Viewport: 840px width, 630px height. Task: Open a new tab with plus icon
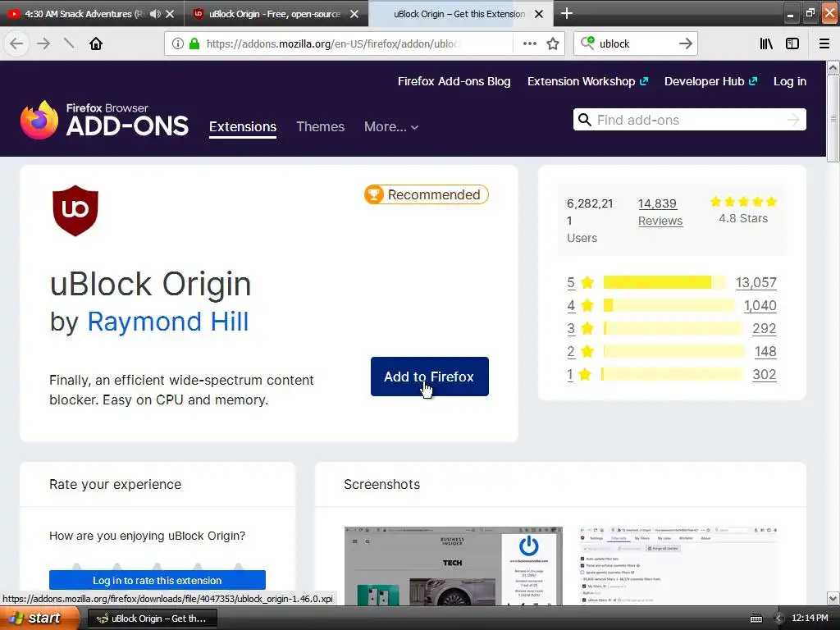566,13
